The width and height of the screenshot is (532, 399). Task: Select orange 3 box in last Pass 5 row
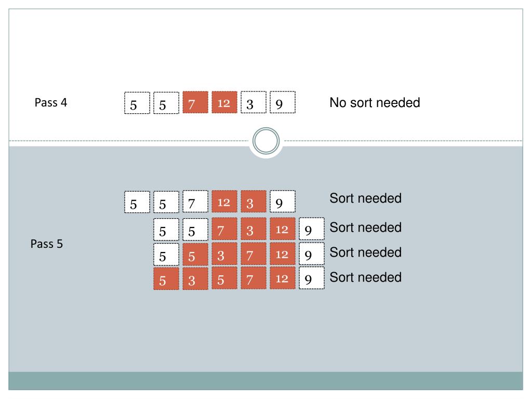pos(195,278)
